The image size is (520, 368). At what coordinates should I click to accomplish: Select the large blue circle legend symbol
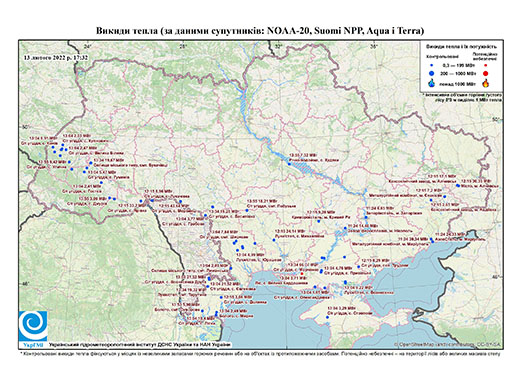tap(432, 73)
